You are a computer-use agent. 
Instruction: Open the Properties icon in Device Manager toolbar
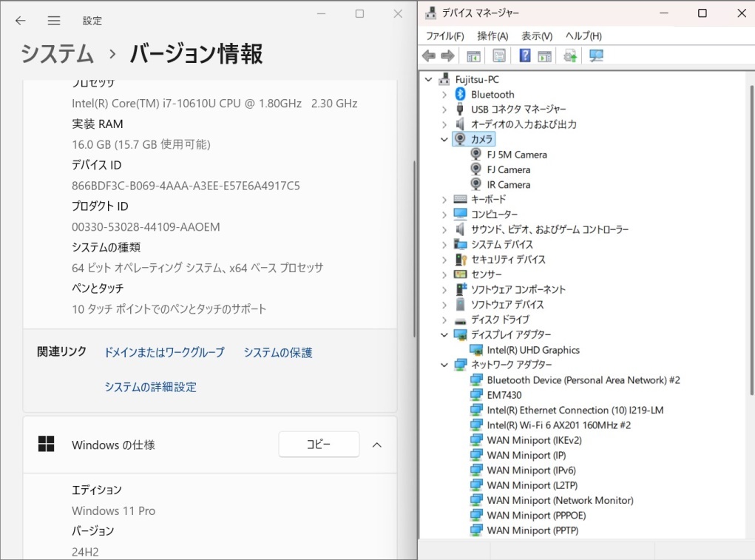click(498, 55)
